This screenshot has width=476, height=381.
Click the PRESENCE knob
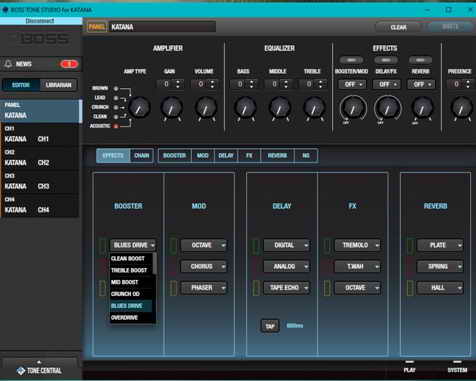coord(462,108)
